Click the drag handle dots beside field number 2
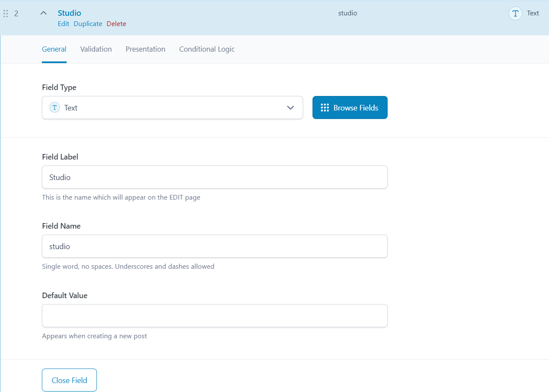This screenshot has width=549, height=392. tap(6, 13)
